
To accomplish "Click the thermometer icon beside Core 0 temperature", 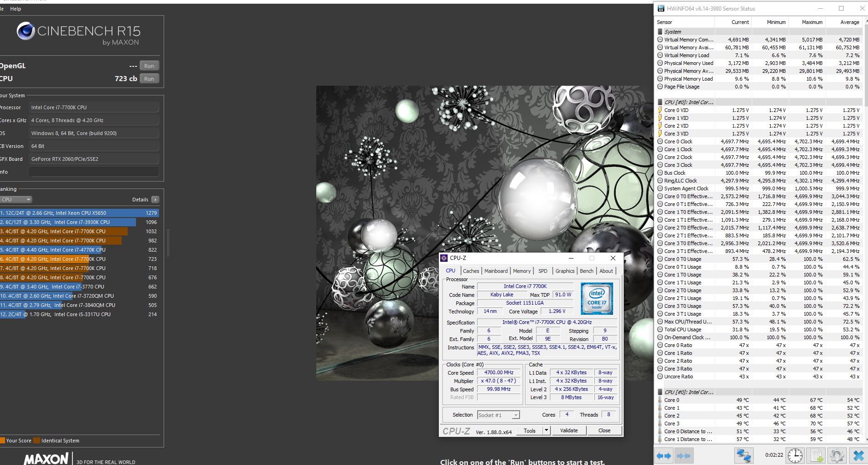I will click(x=660, y=400).
